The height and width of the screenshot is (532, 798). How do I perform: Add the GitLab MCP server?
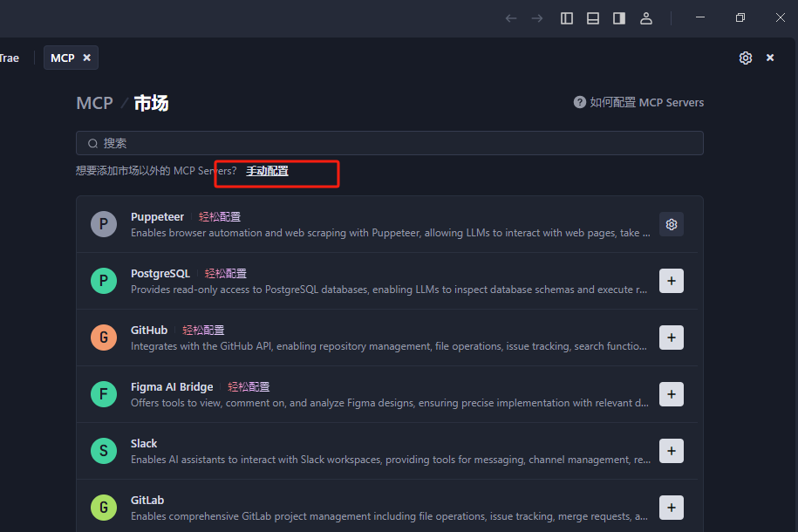click(x=671, y=507)
